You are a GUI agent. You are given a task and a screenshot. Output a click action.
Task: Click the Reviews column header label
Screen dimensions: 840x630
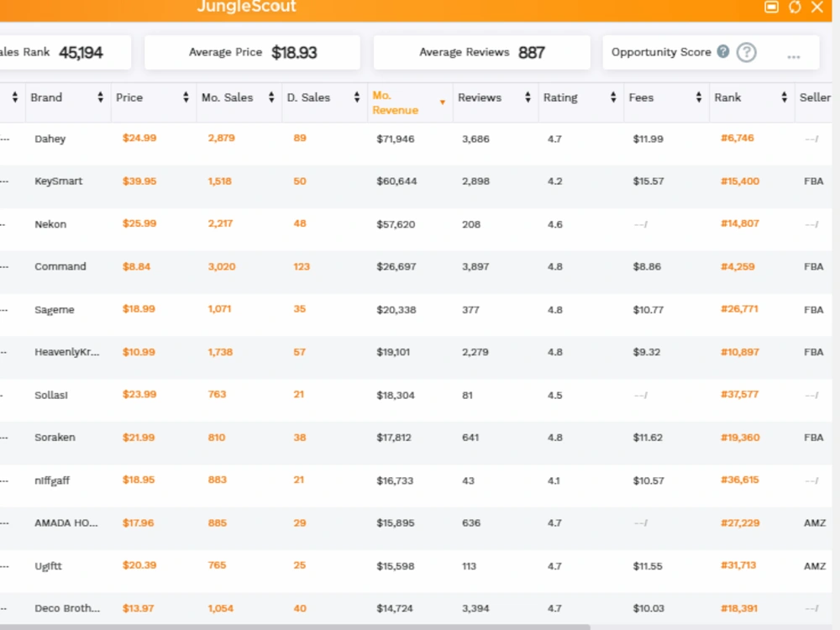[x=480, y=97]
